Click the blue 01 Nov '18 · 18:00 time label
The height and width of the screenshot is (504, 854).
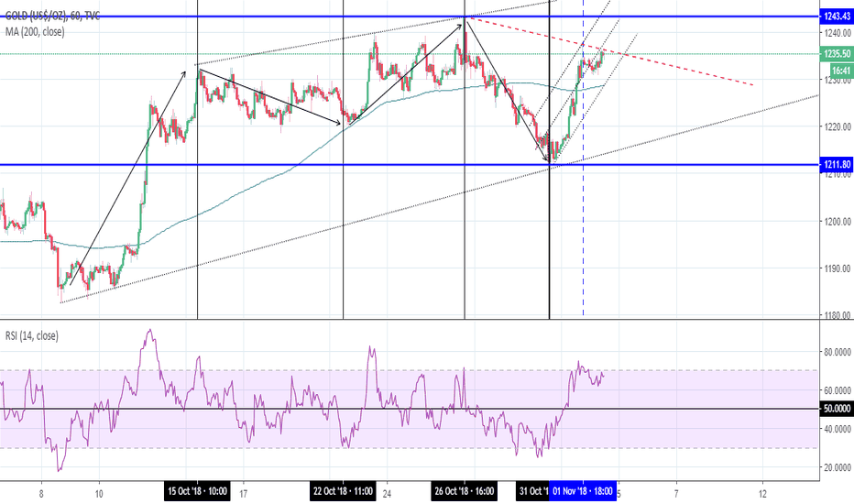click(584, 491)
